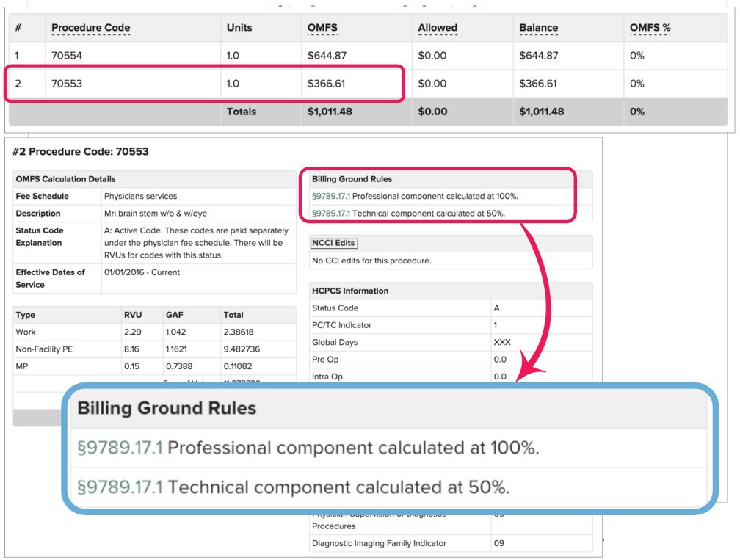The image size is (740, 560).
Task: Click Non-Facility PE total 9.482736
Action: tap(242, 349)
